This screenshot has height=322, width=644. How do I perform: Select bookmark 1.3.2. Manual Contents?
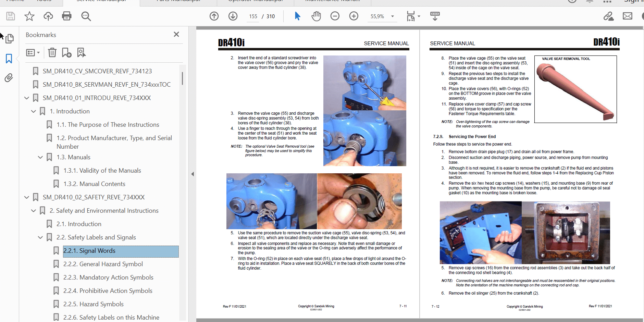(94, 184)
